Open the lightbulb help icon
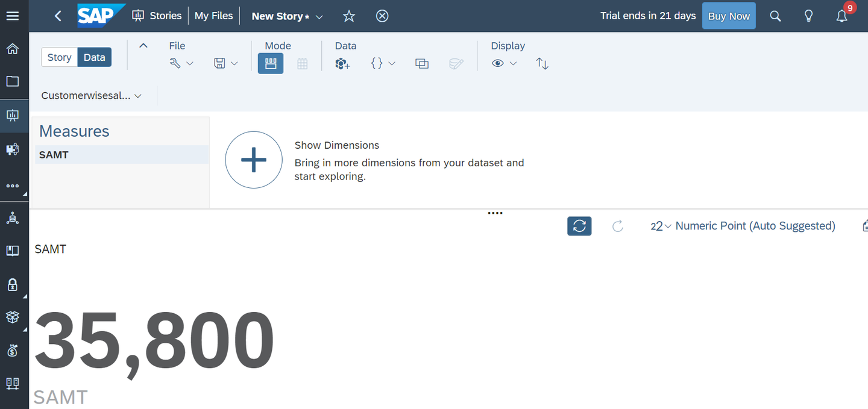 (809, 16)
